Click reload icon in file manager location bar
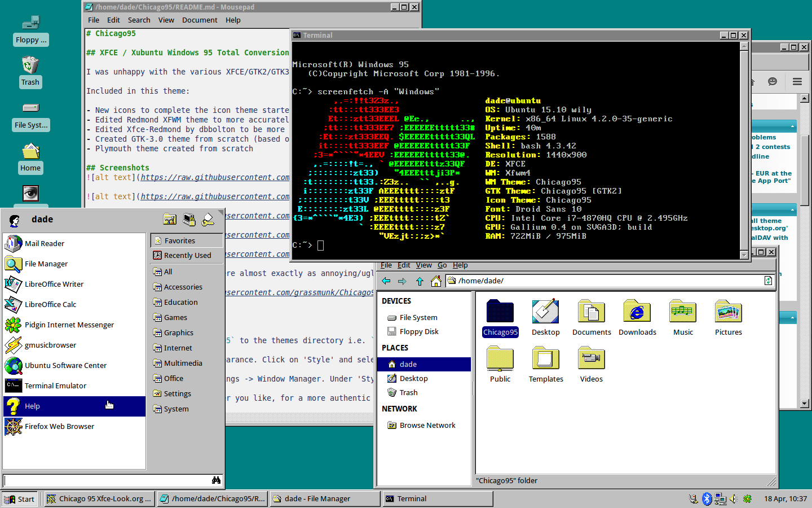Screen dimensions: 812x508 click(768, 281)
